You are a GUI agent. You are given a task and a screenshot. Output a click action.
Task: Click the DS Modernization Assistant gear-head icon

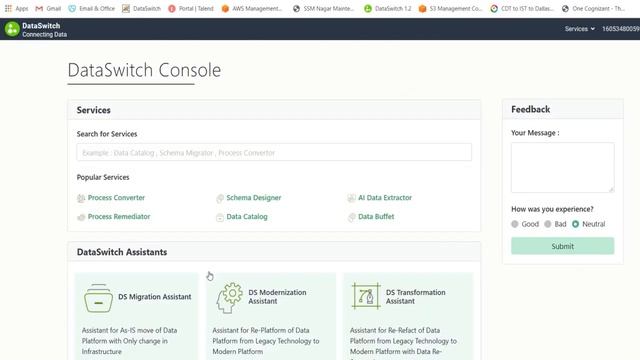[x=229, y=298]
